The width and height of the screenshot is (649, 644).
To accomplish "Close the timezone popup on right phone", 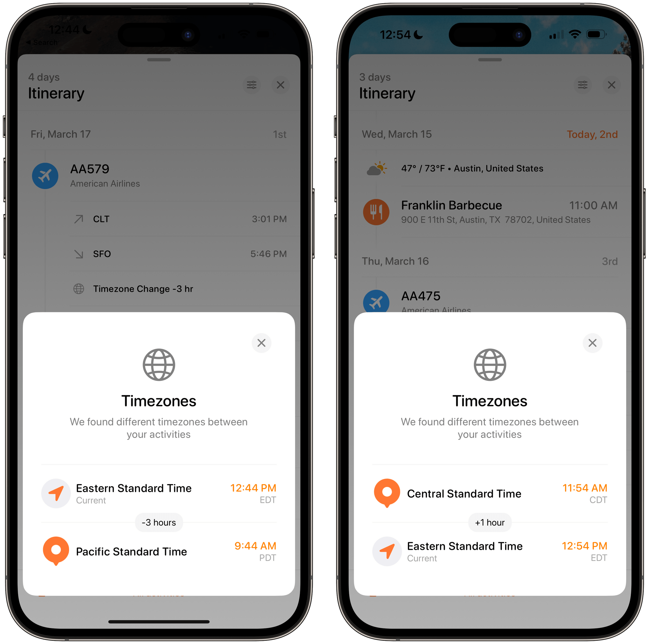I will [592, 343].
